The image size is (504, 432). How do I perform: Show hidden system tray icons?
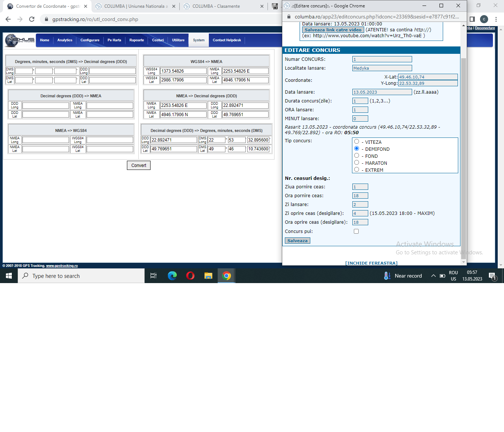[x=434, y=276]
